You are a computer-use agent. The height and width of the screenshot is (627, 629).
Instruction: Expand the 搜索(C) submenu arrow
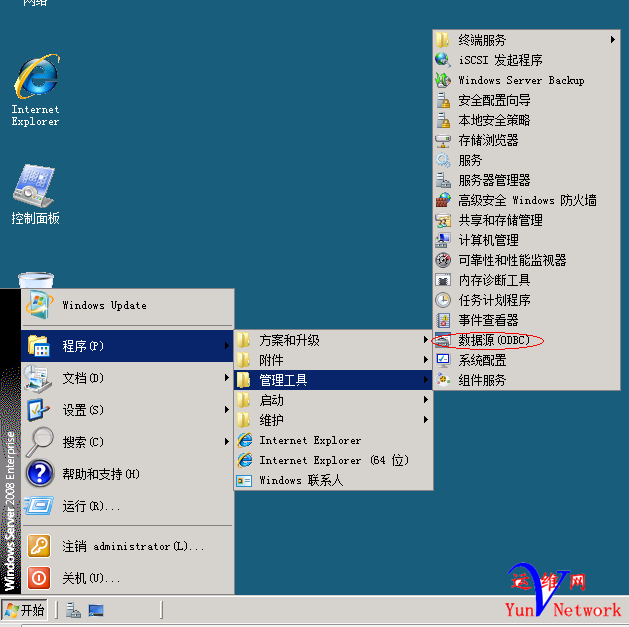pyautogui.click(x=227, y=442)
